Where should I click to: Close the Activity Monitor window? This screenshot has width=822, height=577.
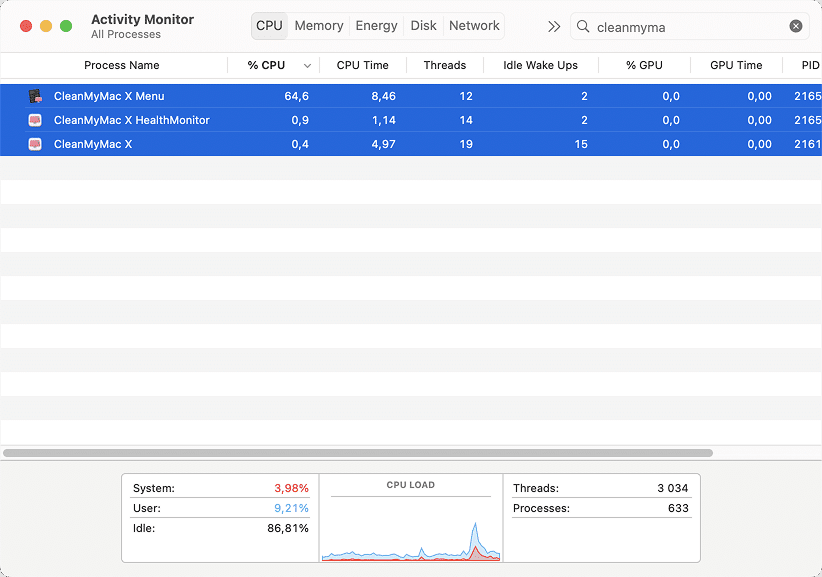(x=26, y=26)
